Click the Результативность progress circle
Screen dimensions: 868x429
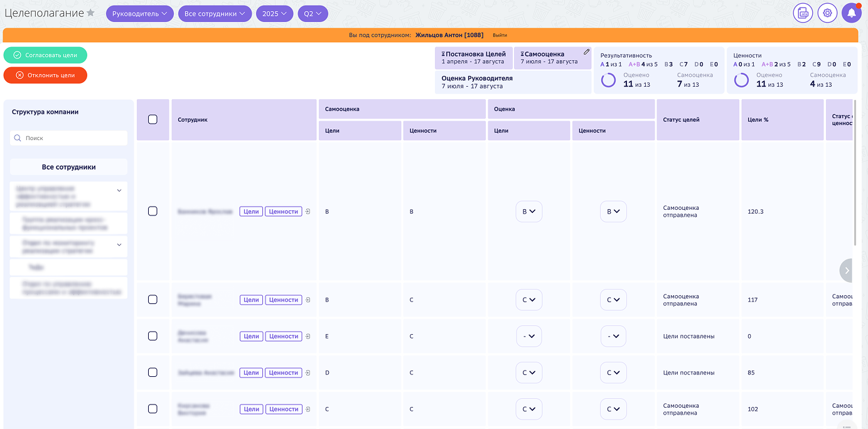609,80
